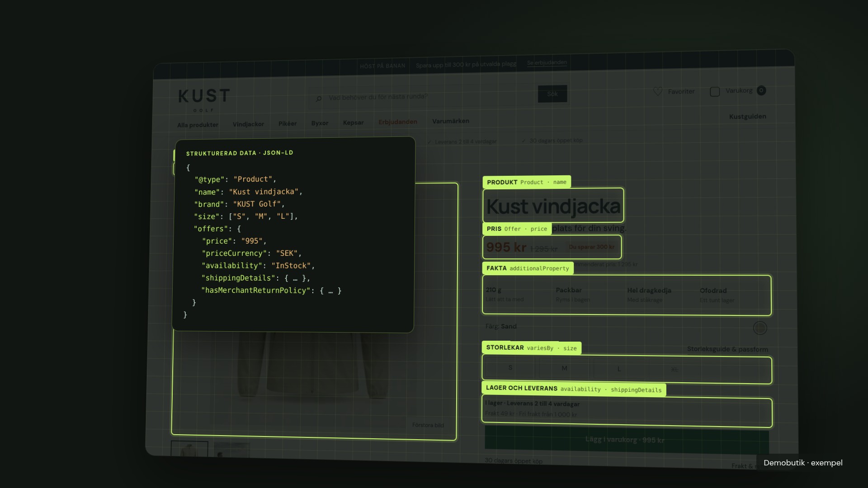Select size M
Screen dimensions: 868x488
pos(564,368)
